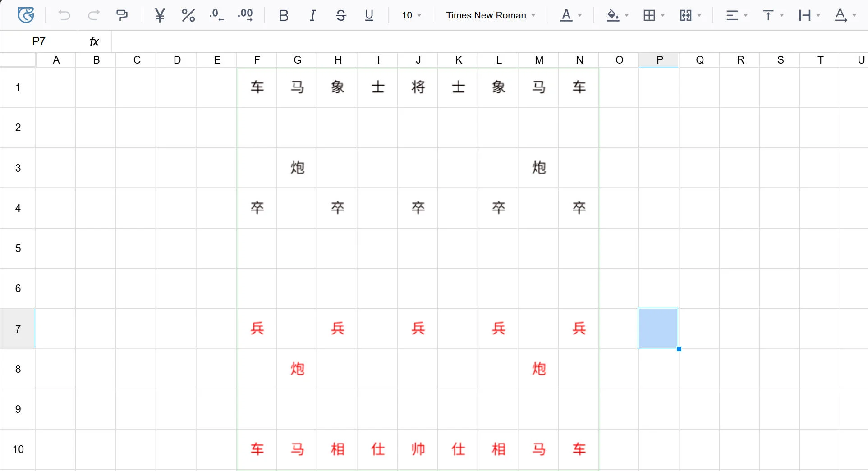
Task: Click the app logo icon
Action: click(26, 15)
